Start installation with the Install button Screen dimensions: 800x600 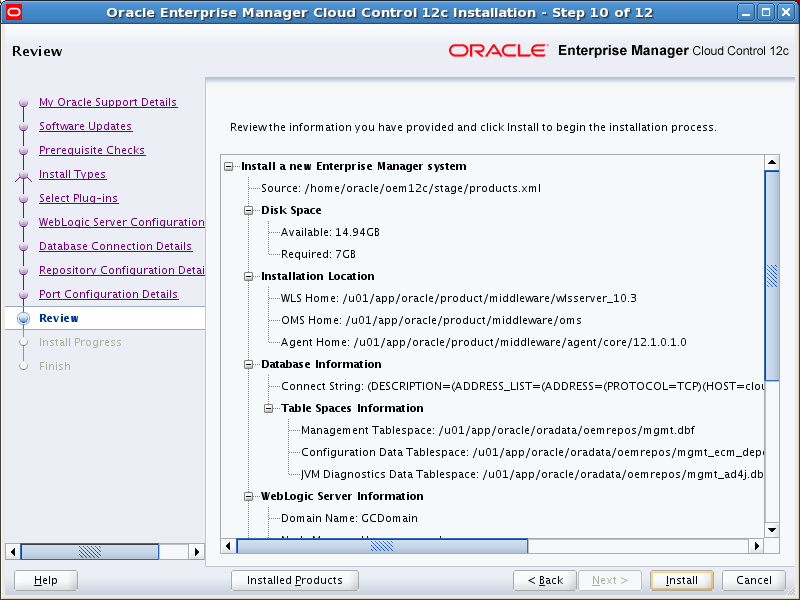682,580
